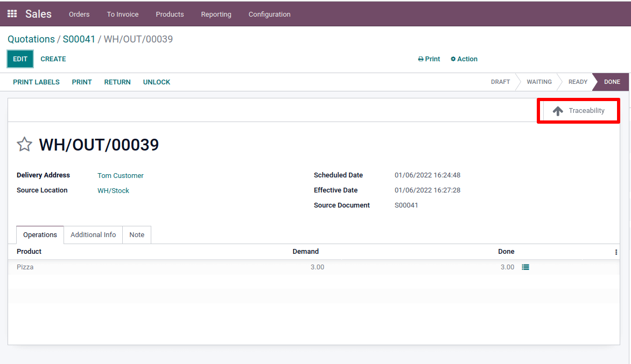
Task: Click the demand value 3.00
Action: pos(317,267)
